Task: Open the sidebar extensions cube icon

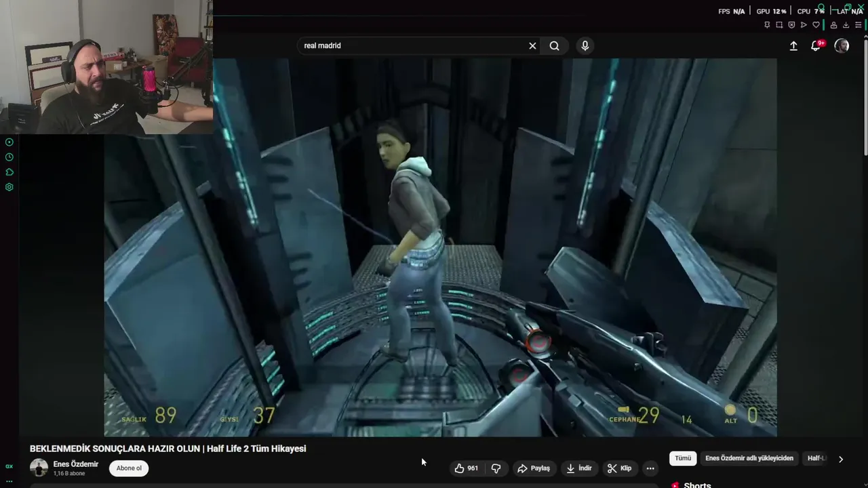Action: 9,172
